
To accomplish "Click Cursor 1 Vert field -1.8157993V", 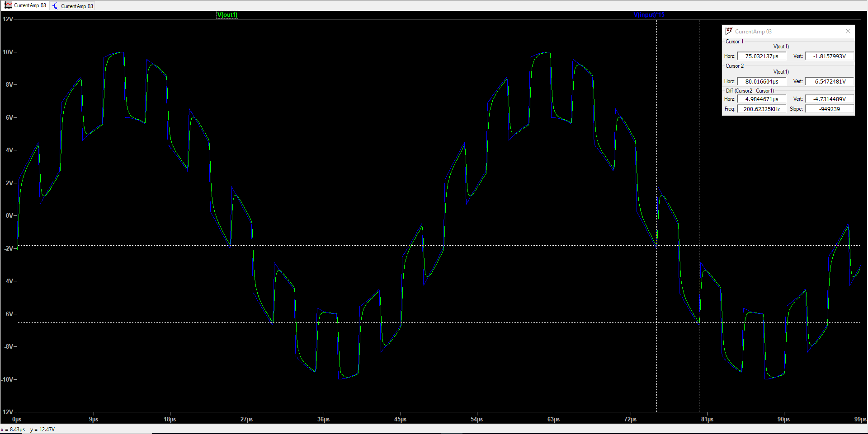I will click(x=830, y=56).
